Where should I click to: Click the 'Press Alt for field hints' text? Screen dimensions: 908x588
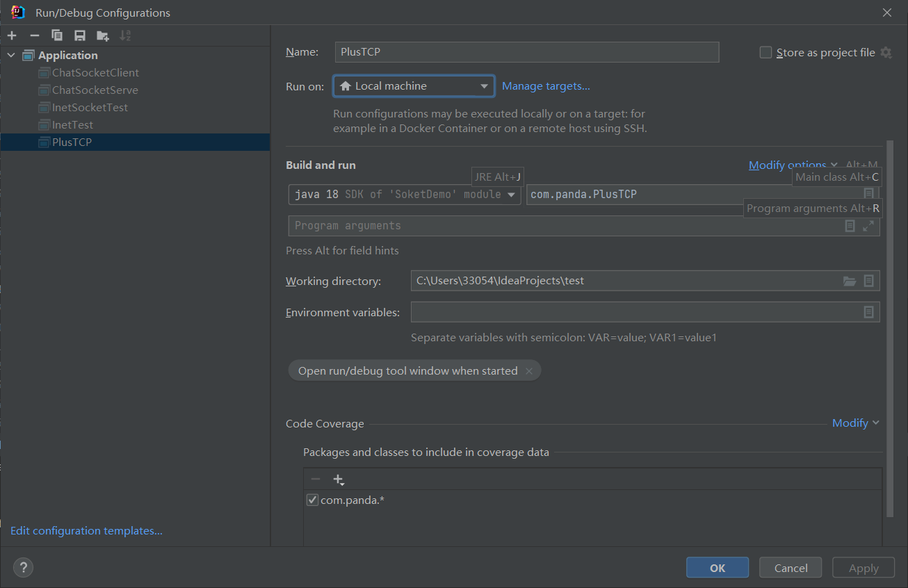pos(343,251)
